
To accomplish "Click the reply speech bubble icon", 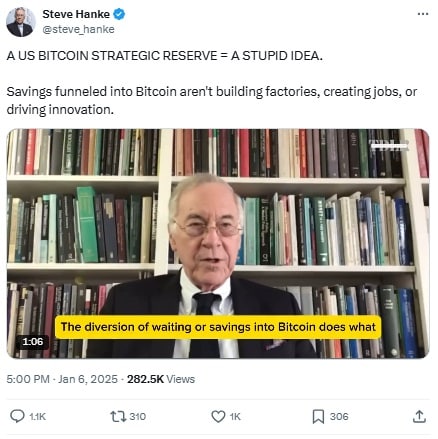I will click(17, 416).
